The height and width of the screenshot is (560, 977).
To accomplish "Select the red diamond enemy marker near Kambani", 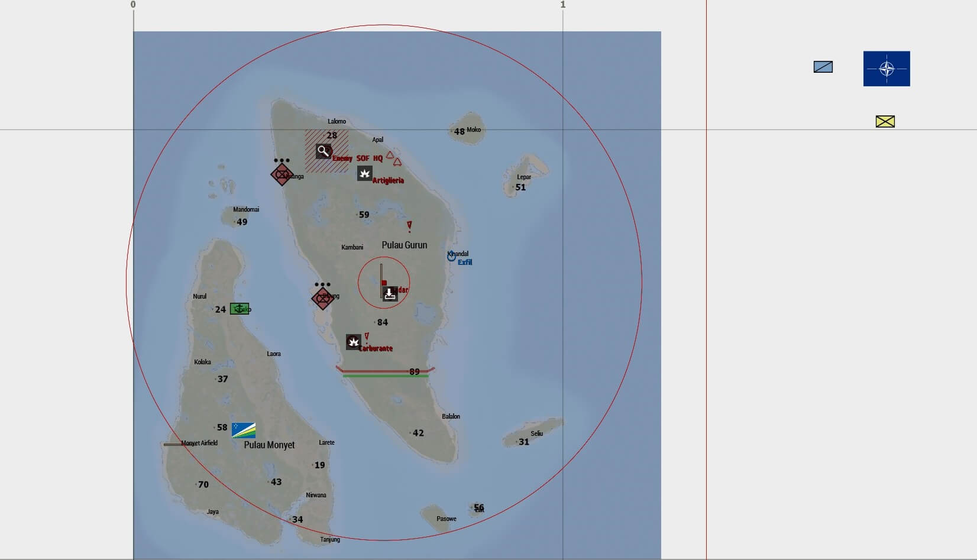I will pos(322,298).
